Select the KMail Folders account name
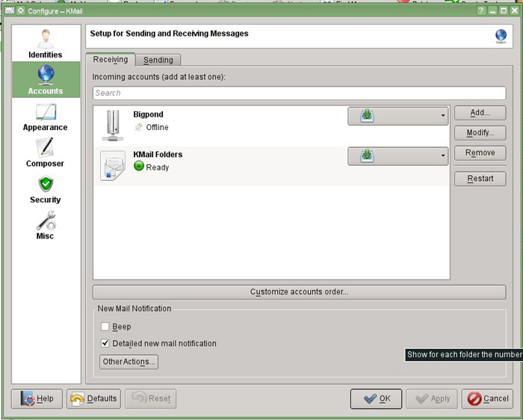Image resolution: width=523 pixels, height=420 pixels. [158, 155]
